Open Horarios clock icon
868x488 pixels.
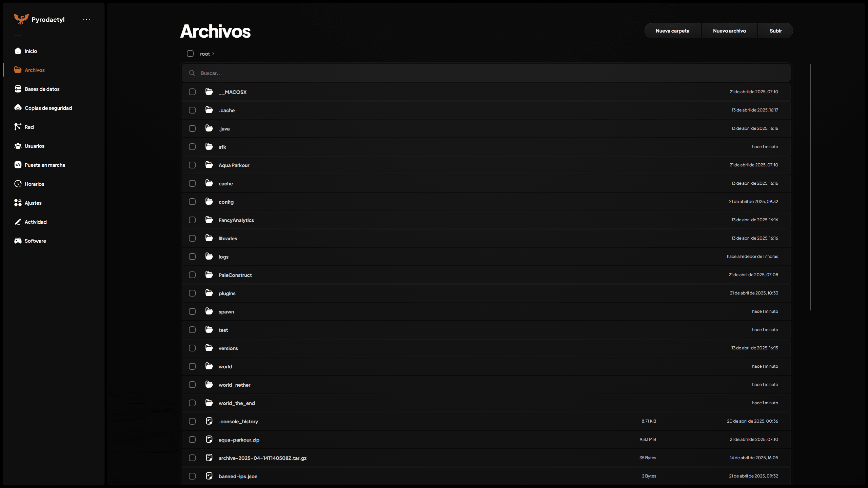(18, 184)
